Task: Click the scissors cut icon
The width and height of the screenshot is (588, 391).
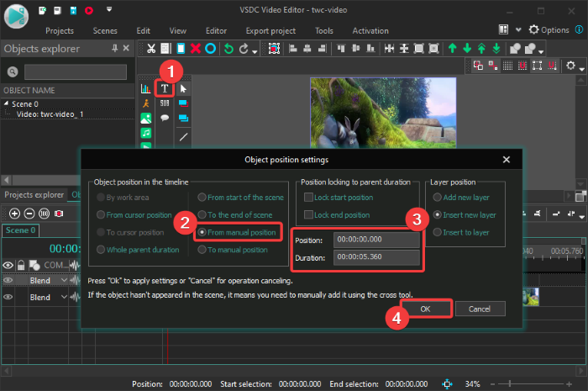Action: tap(151, 49)
